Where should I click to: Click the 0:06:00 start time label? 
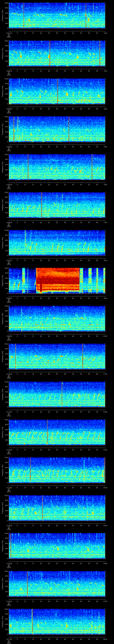pos(9,223)
